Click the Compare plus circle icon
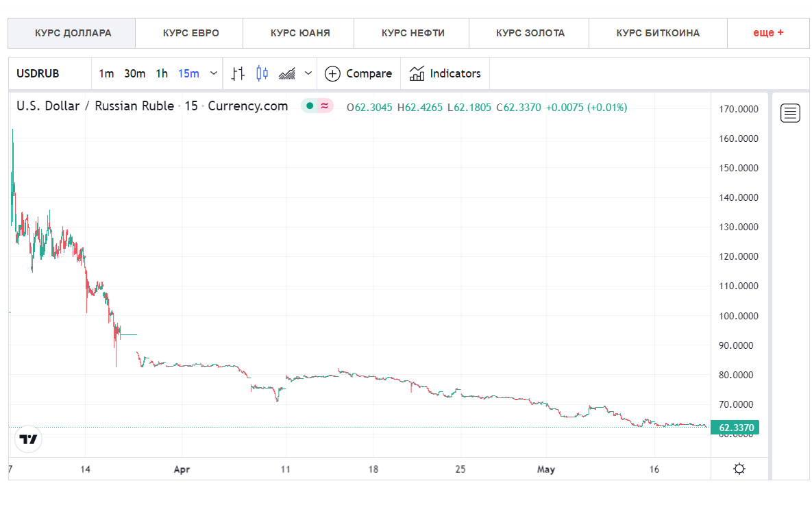 (x=332, y=73)
